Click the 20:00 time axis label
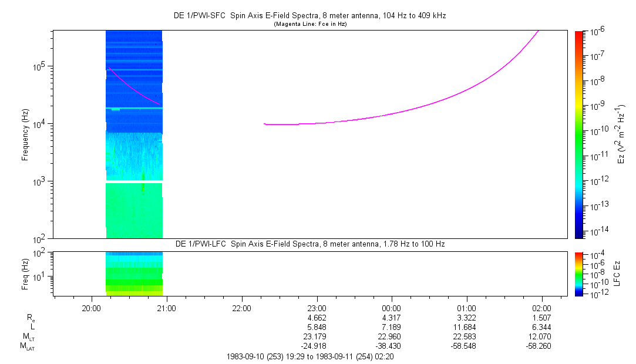Screen dimensions: 636x364 [x=92, y=307]
